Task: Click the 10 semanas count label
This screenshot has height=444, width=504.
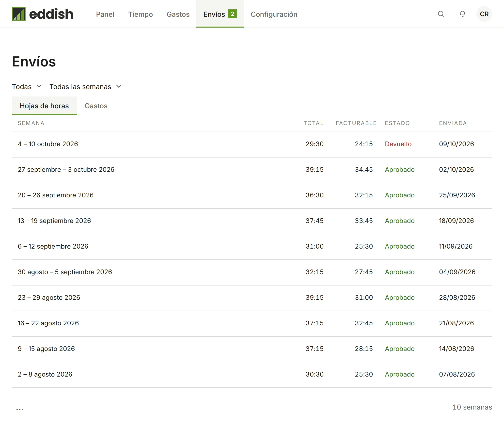Action: [x=472, y=407]
